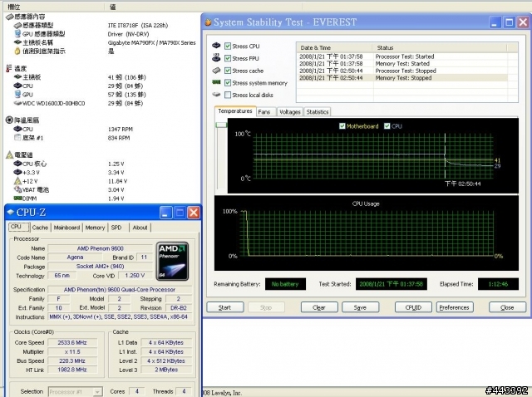Enable Stress local disks checkbox
532x397 pixels.
tap(228, 95)
